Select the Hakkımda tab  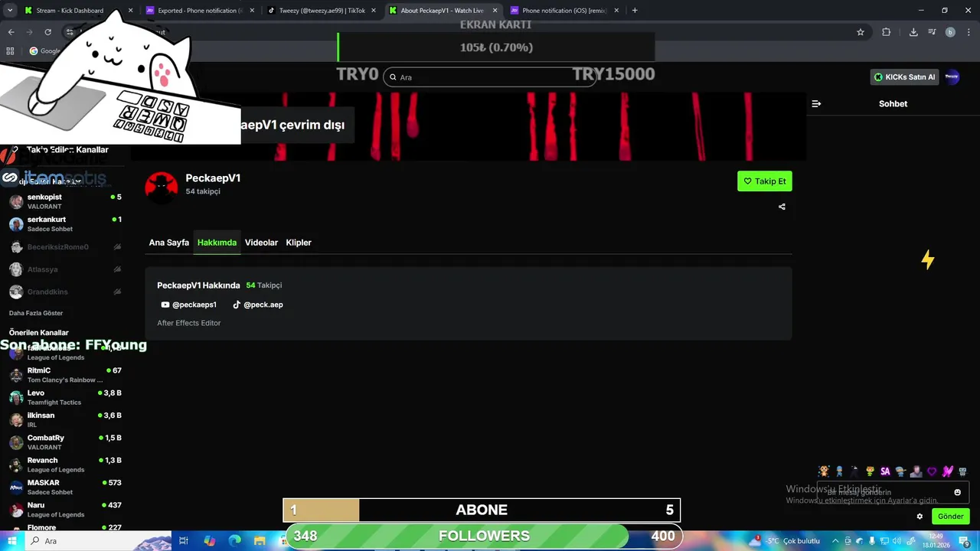click(x=217, y=243)
